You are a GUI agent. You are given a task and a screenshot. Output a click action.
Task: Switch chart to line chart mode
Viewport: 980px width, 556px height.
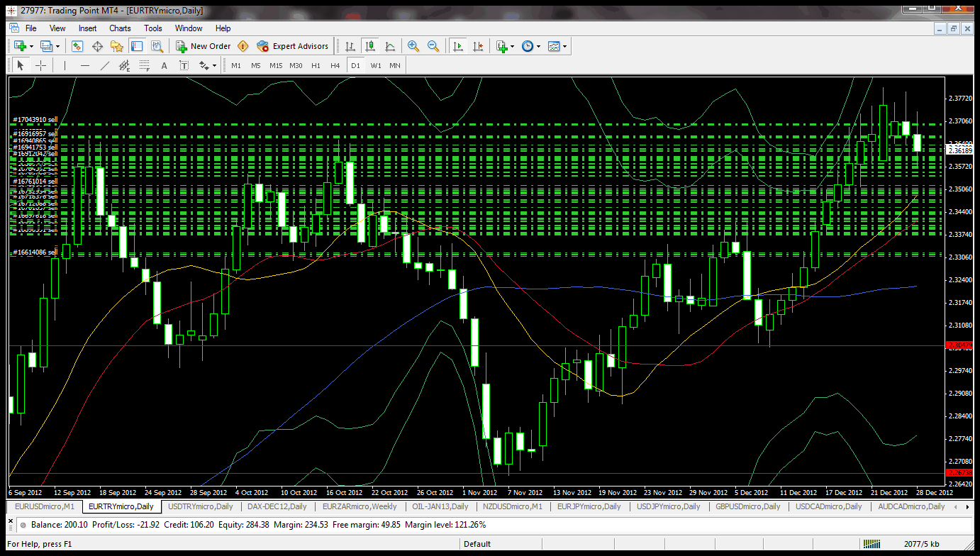point(390,46)
